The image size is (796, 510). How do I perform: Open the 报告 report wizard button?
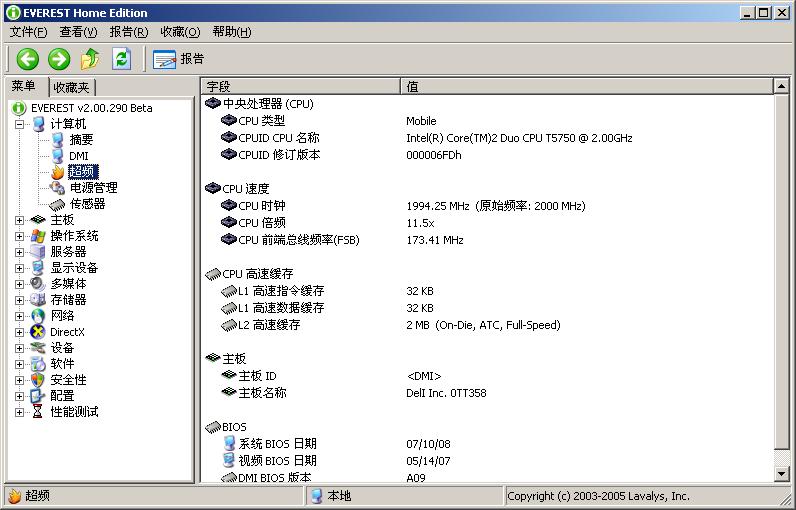point(178,59)
